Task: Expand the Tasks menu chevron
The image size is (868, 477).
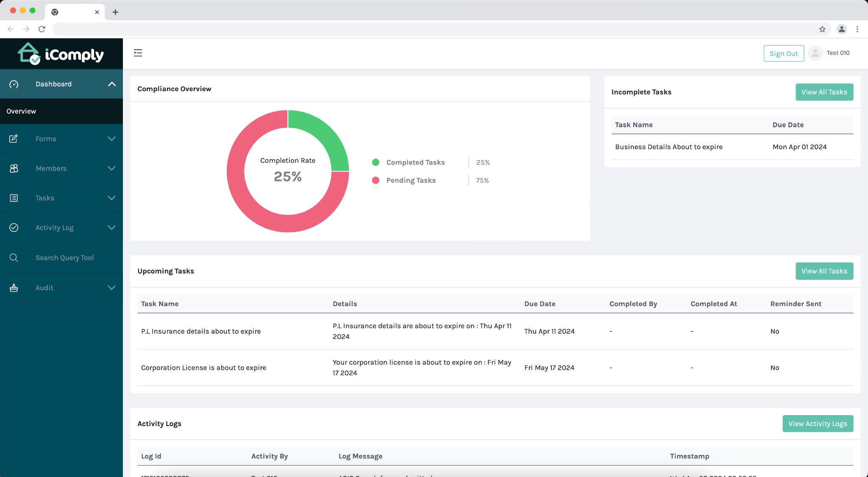Action: pos(111,198)
